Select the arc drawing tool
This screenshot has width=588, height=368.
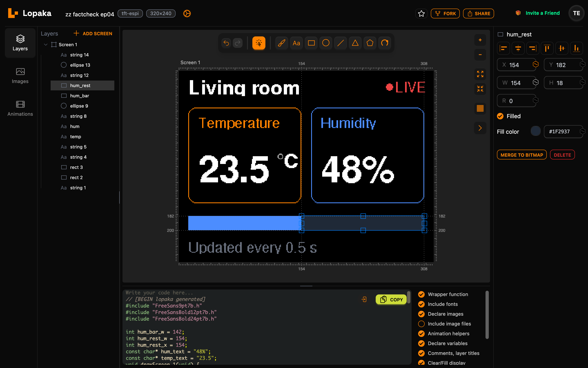385,43
